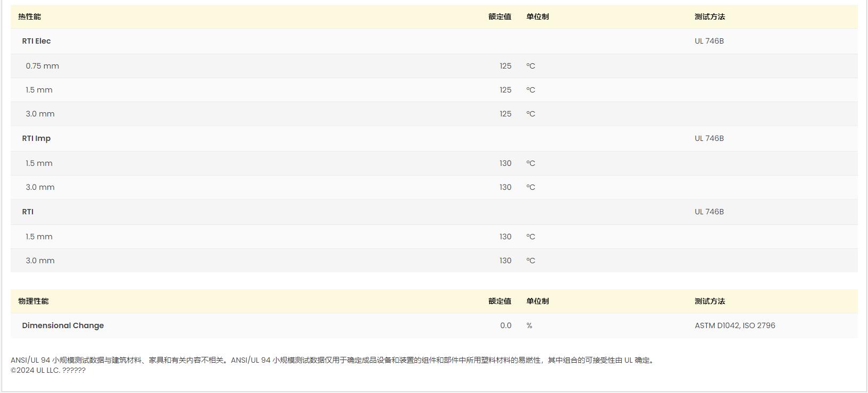Click ASTM D1042, ISO 2796 test method
The width and height of the screenshot is (868, 393).
(735, 325)
